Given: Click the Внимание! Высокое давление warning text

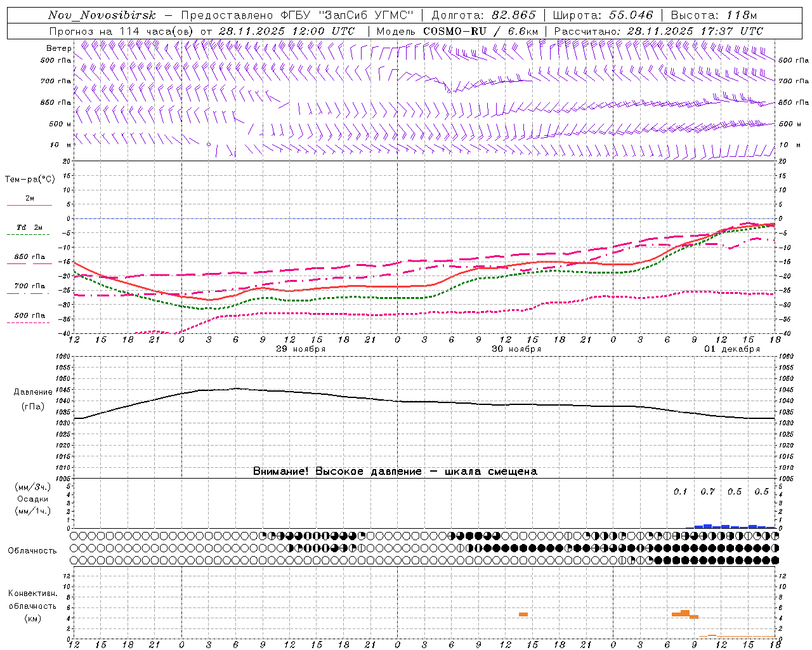Looking at the screenshot, I should click(x=395, y=471).
